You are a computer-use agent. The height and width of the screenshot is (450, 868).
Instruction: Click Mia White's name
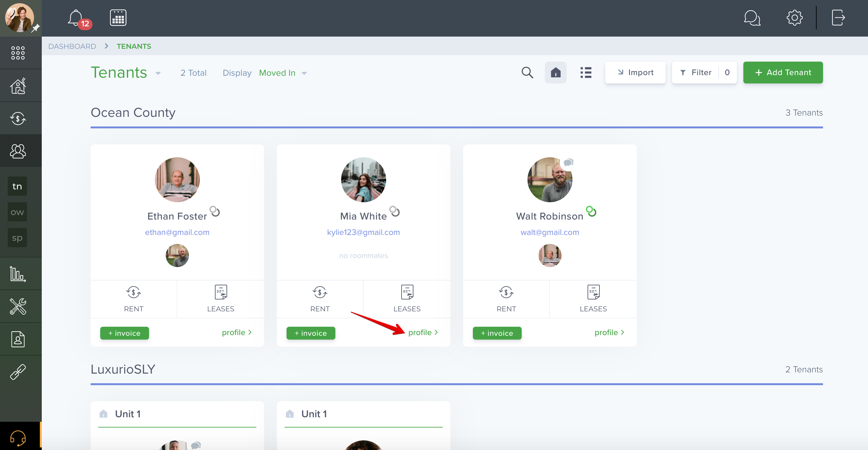pos(363,216)
